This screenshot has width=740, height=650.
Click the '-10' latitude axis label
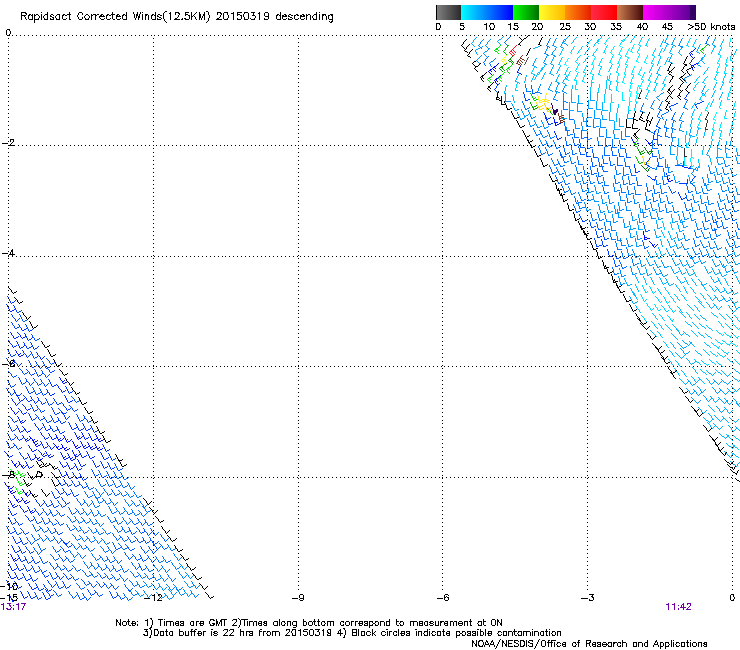pos(9,586)
